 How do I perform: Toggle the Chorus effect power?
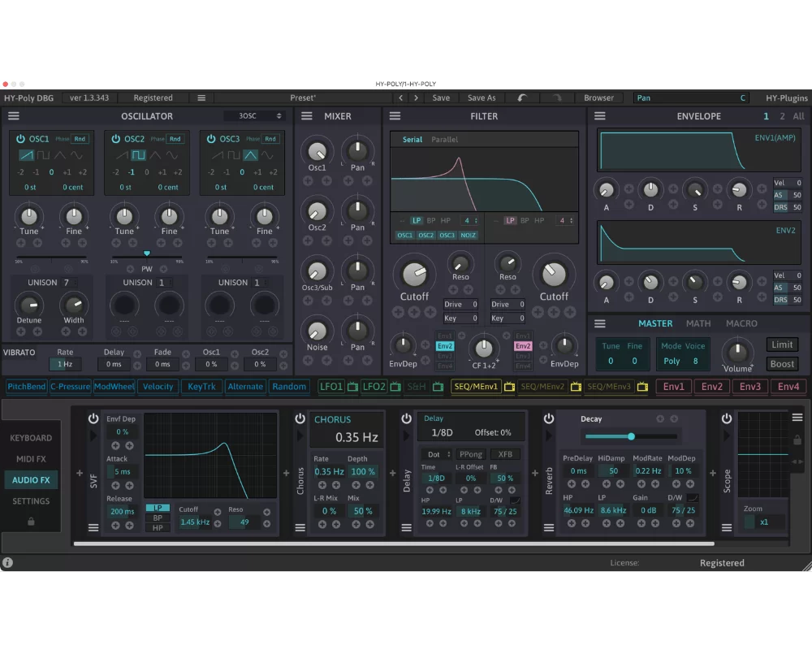(300, 418)
